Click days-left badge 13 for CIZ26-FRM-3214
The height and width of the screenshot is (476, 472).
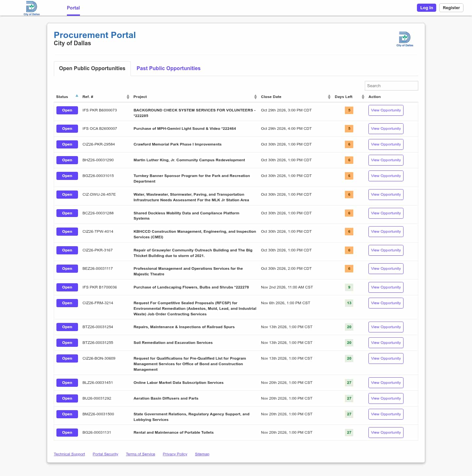(x=349, y=303)
